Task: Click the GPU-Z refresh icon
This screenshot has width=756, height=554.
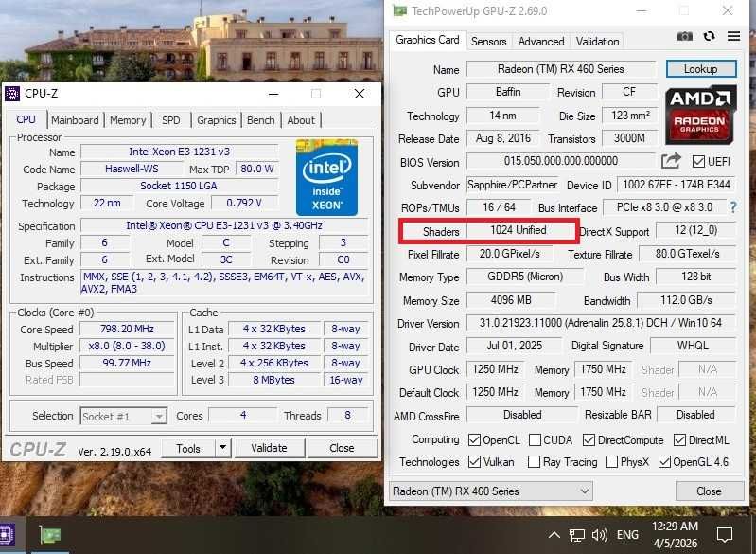Action: click(709, 36)
